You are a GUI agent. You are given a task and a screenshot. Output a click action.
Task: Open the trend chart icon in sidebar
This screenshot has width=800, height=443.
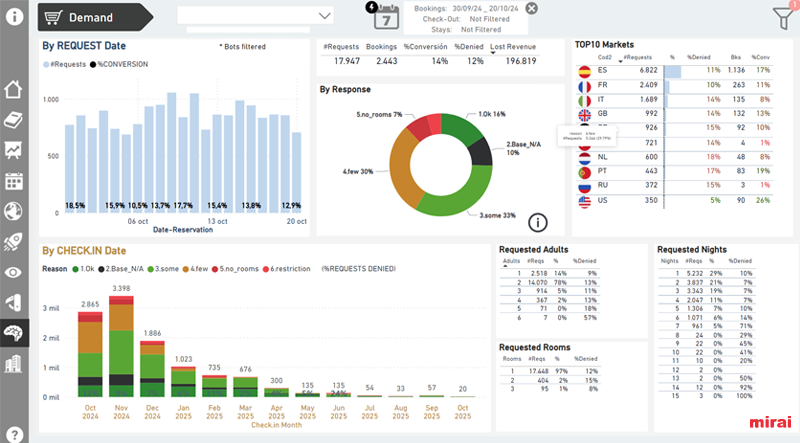point(13,150)
